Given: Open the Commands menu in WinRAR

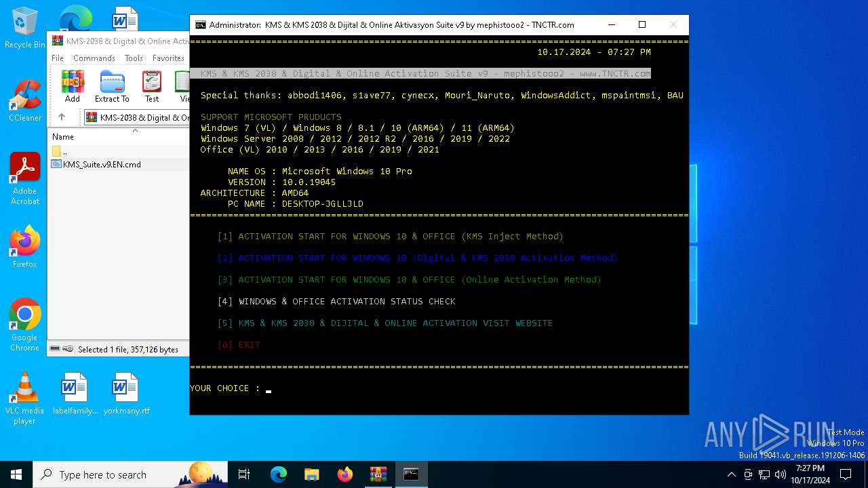Looking at the screenshot, I should [94, 58].
